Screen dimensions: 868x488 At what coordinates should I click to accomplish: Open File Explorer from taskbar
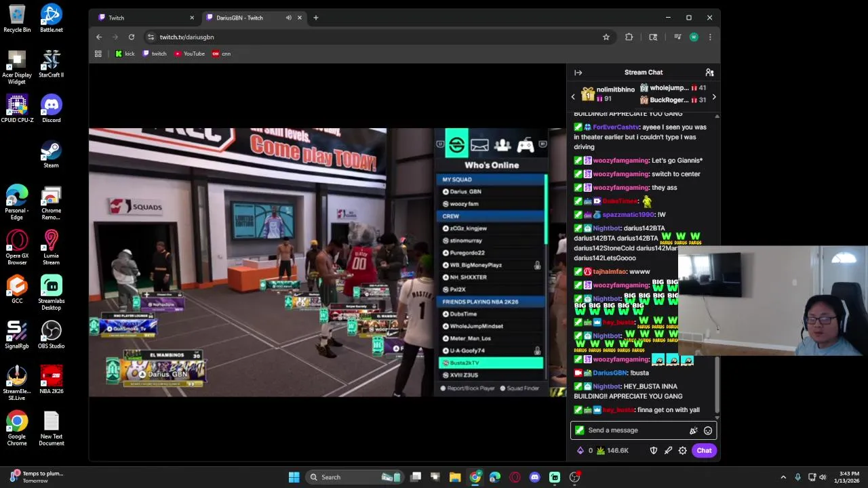coord(455,477)
